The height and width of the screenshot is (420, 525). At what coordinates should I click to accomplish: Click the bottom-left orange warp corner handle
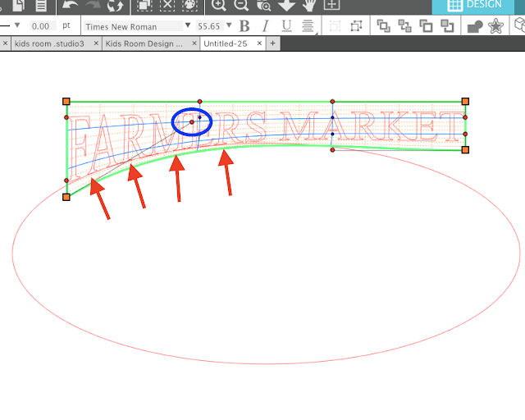tap(66, 197)
